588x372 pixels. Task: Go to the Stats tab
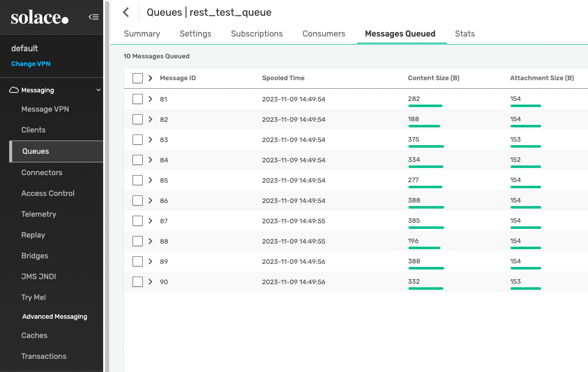pos(465,33)
